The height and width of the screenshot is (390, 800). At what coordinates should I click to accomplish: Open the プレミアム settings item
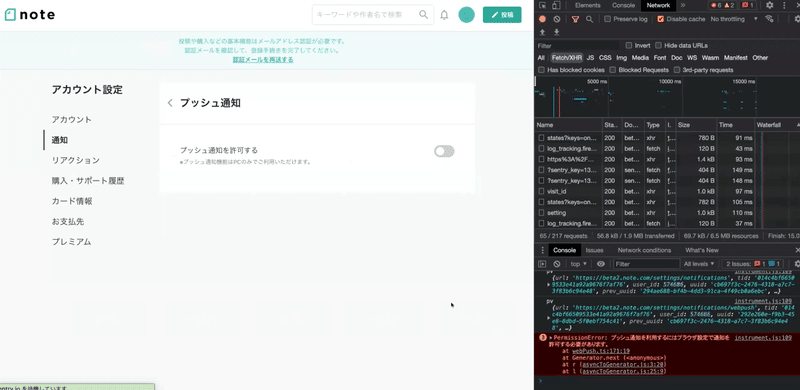(71, 242)
